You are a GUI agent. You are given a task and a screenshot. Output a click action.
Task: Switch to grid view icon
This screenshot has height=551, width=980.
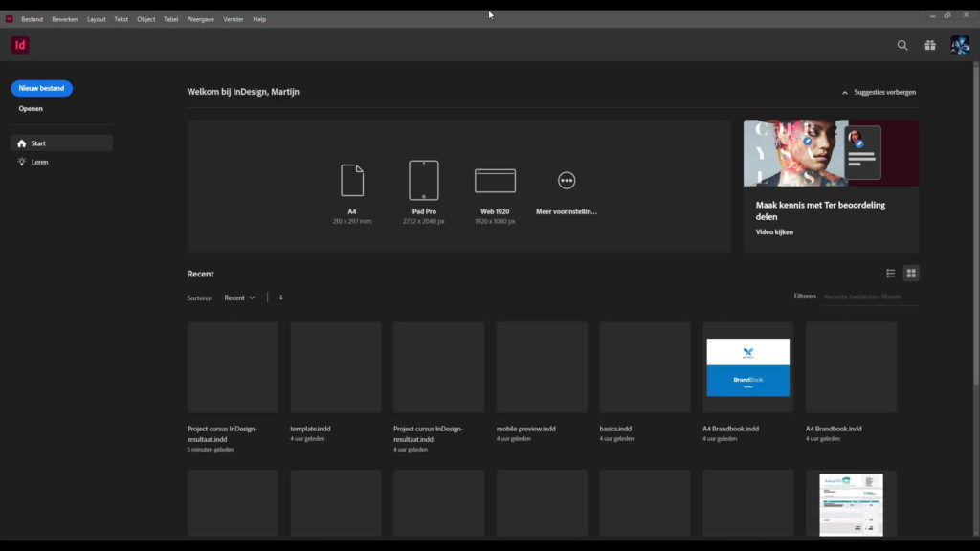tap(911, 273)
